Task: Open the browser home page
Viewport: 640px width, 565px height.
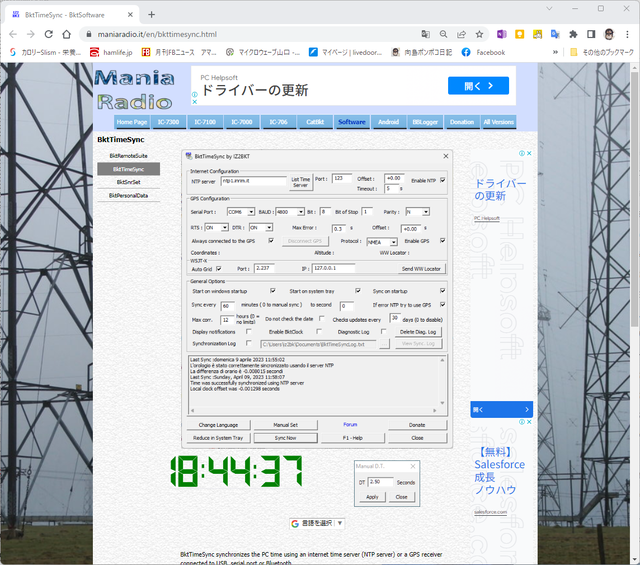Action: (67, 34)
